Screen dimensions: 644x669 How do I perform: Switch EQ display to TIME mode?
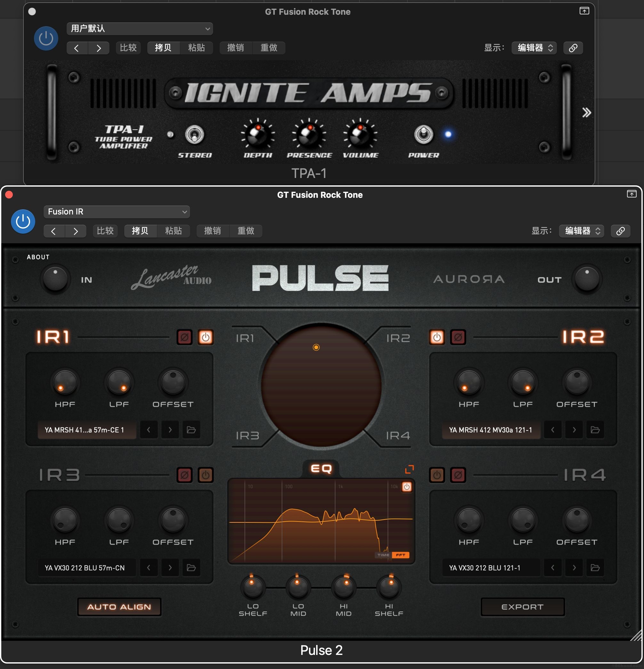383,555
